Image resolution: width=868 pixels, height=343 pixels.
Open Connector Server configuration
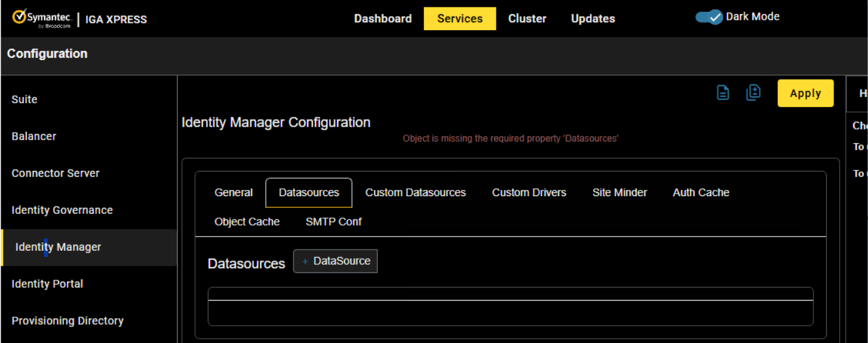(x=55, y=173)
